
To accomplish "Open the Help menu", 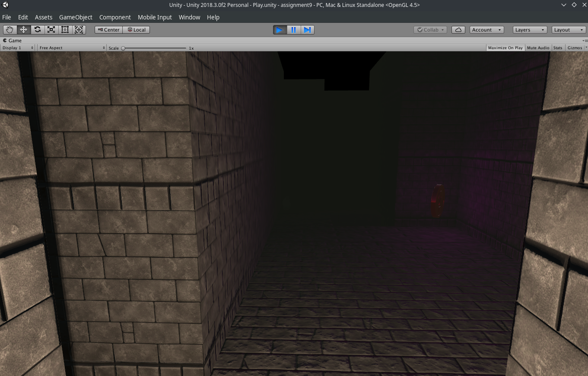I will pyautogui.click(x=213, y=17).
